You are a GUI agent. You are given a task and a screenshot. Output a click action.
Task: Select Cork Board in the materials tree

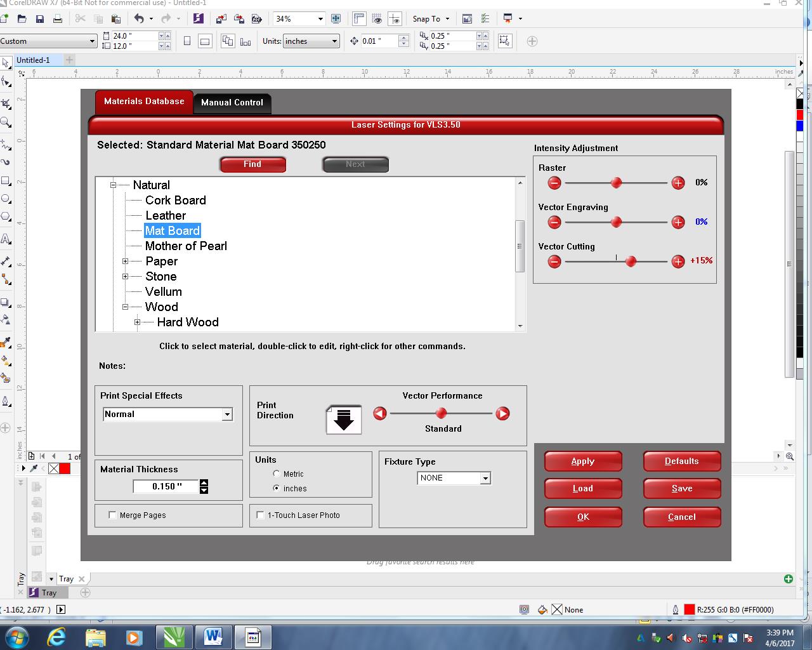coord(176,201)
